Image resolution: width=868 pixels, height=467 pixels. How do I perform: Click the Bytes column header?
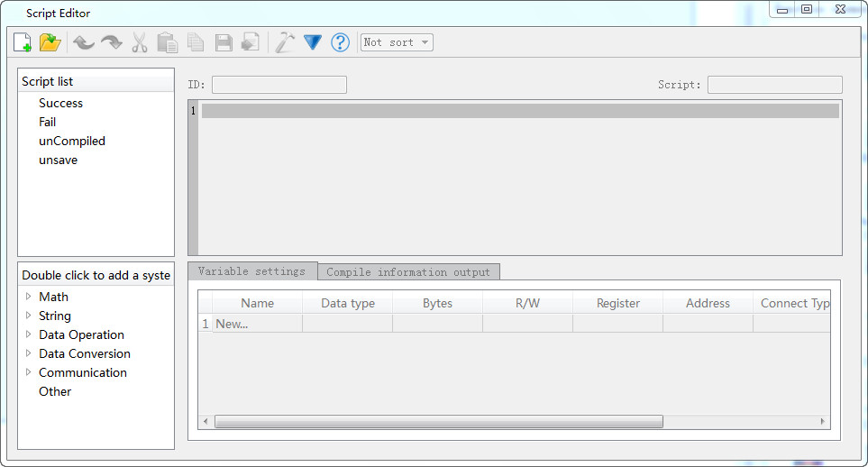click(437, 303)
